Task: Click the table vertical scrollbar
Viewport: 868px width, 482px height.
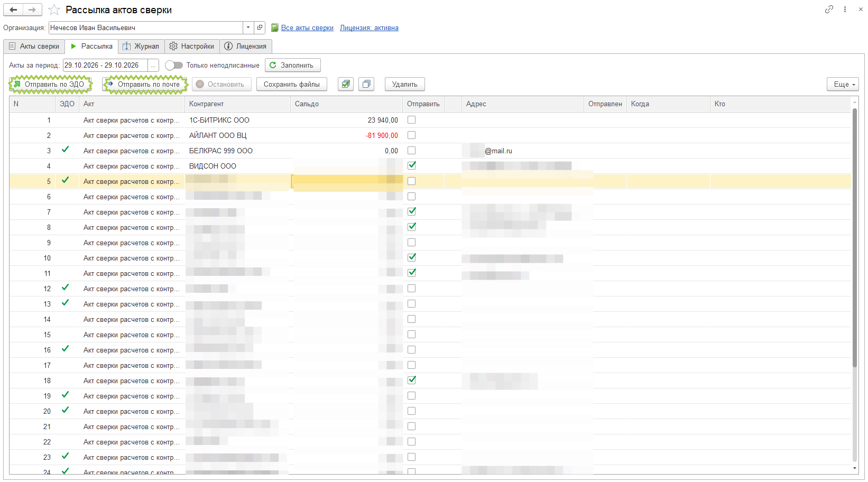Action: coord(855,238)
